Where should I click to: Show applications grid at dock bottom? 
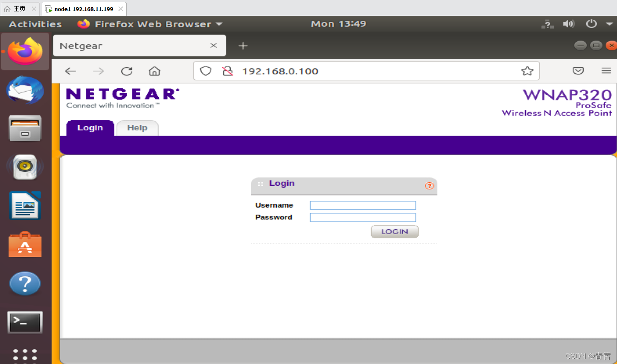tap(25, 355)
